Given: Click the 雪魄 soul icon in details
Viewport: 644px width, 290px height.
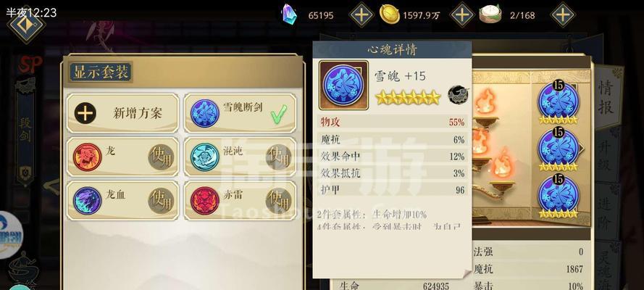Looking at the screenshot, I should point(343,85).
